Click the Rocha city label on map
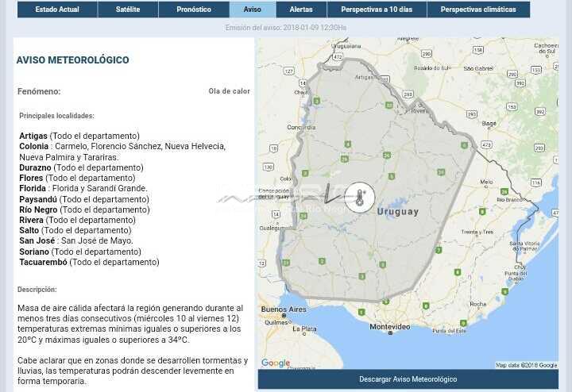This screenshot has height=392, width=572. click(x=477, y=303)
